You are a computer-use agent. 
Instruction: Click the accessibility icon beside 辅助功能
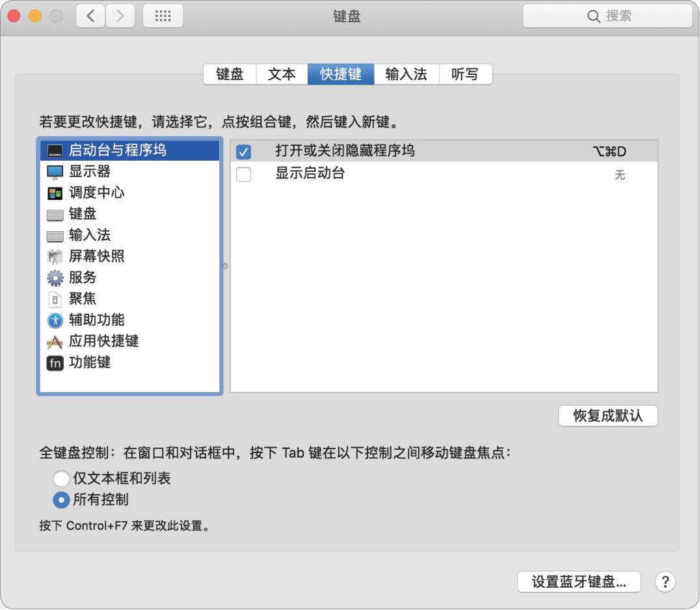click(55, 320)
